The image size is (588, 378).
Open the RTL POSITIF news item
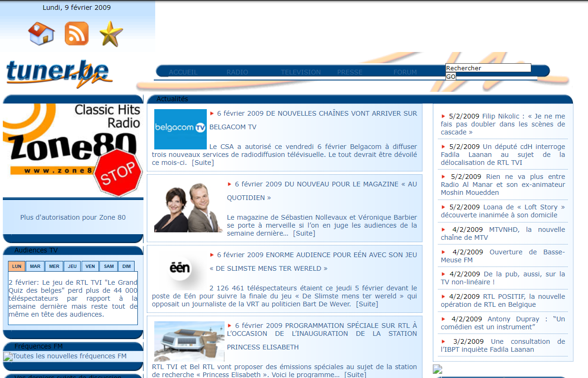coord(503,300)
